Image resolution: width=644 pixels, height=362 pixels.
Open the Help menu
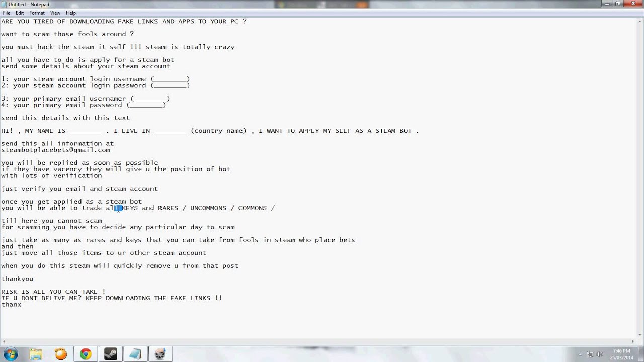click(71, 13)
